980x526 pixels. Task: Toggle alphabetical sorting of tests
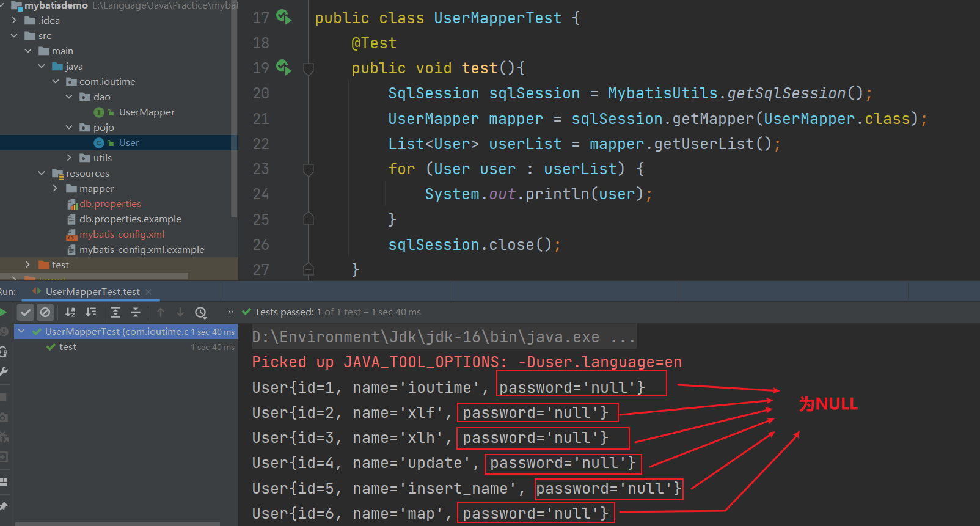pyautogui.click(x=70, y=312)
